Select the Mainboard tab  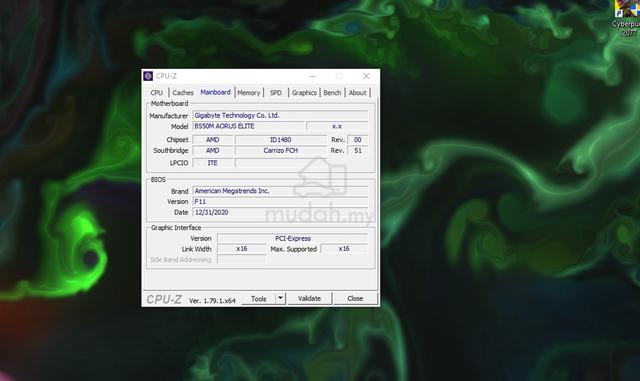215,92
